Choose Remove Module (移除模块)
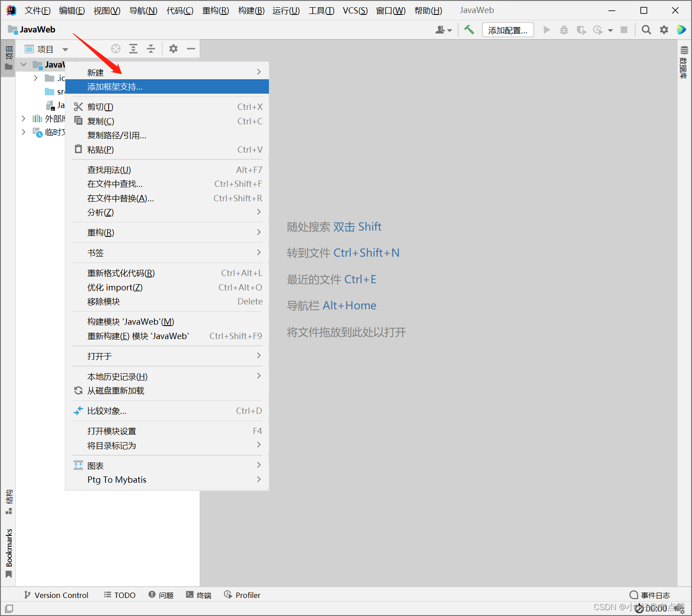Image resolution: width=692 pixels, height=616 pixels. pos(167,301)
